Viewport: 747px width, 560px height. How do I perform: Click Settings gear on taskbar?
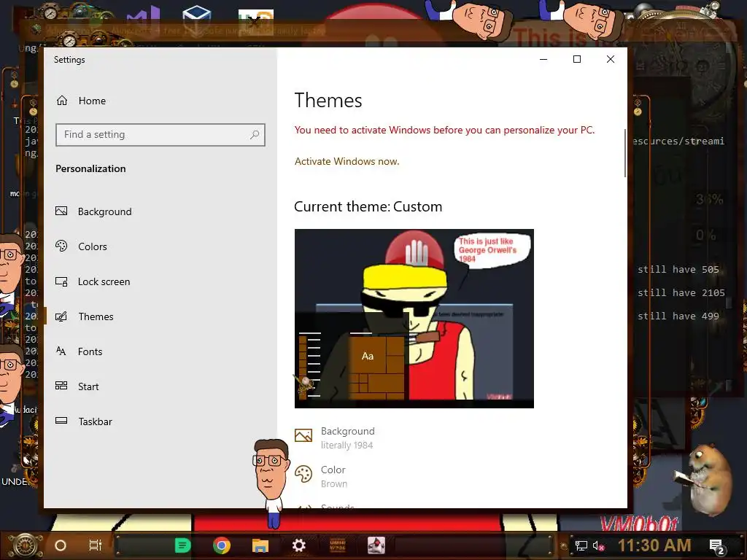(298, 545)
